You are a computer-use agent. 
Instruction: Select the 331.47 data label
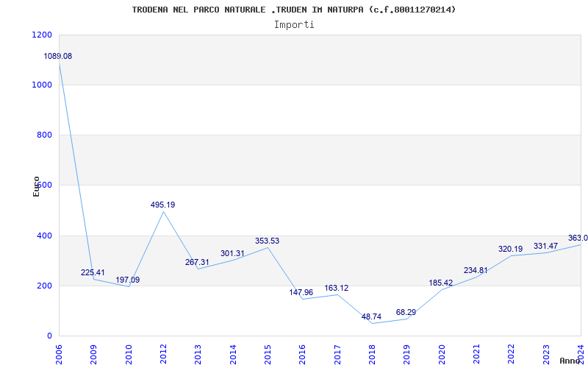click(545, 247)
